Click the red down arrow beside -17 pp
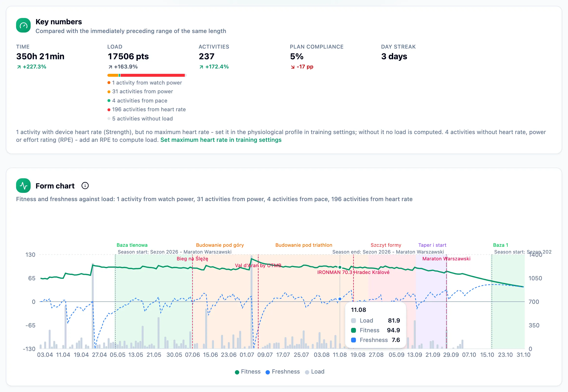This screenshot has width=568, height=392. (x=293, y=67)
